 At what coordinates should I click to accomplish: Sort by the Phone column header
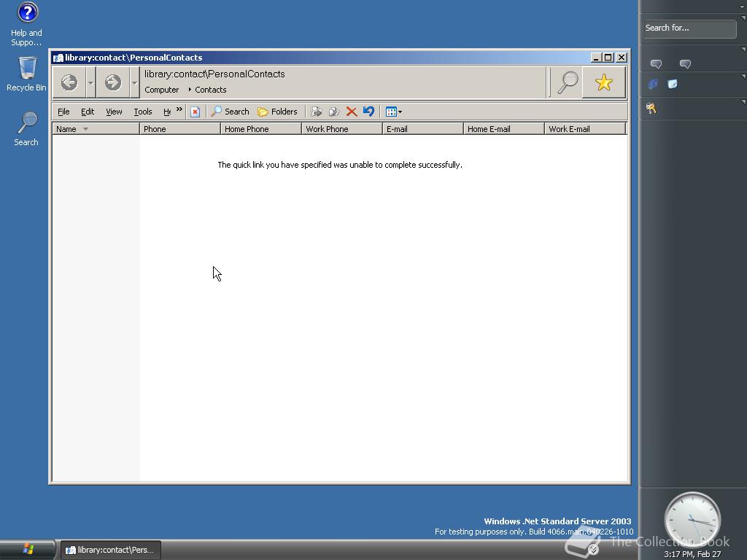(180, 129)
